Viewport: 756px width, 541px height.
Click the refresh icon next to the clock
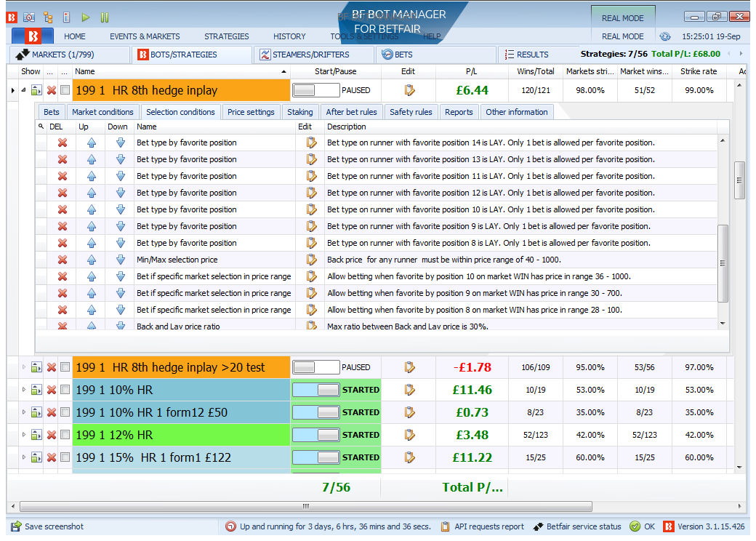(x=665, y=36)
